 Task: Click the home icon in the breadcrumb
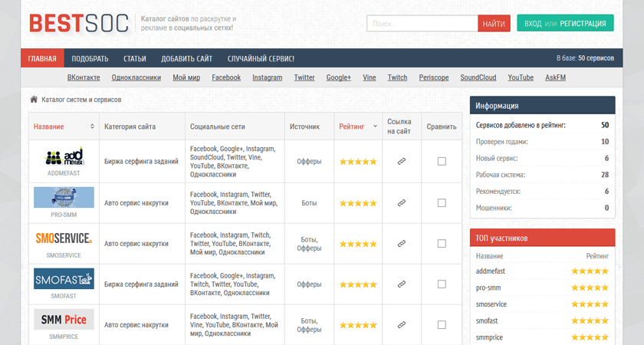(x=34, y=100)
